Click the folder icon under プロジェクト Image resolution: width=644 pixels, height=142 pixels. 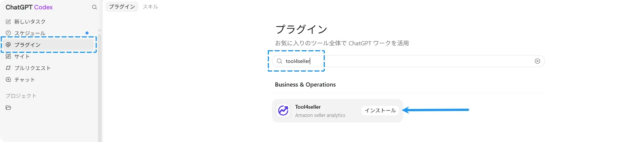[8, 108]
